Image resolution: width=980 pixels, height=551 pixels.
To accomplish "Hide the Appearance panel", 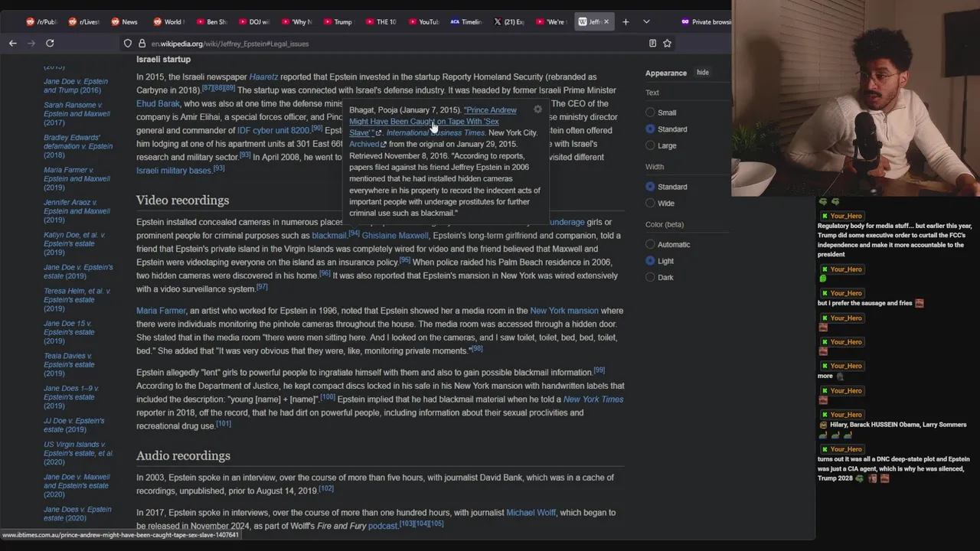I will tap(702, 73).
